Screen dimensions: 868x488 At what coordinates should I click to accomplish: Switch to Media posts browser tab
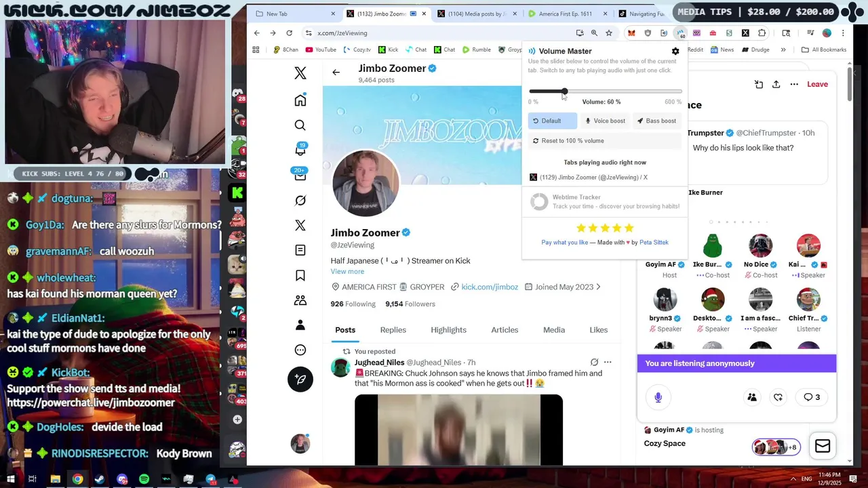click(x=476, y=14)
